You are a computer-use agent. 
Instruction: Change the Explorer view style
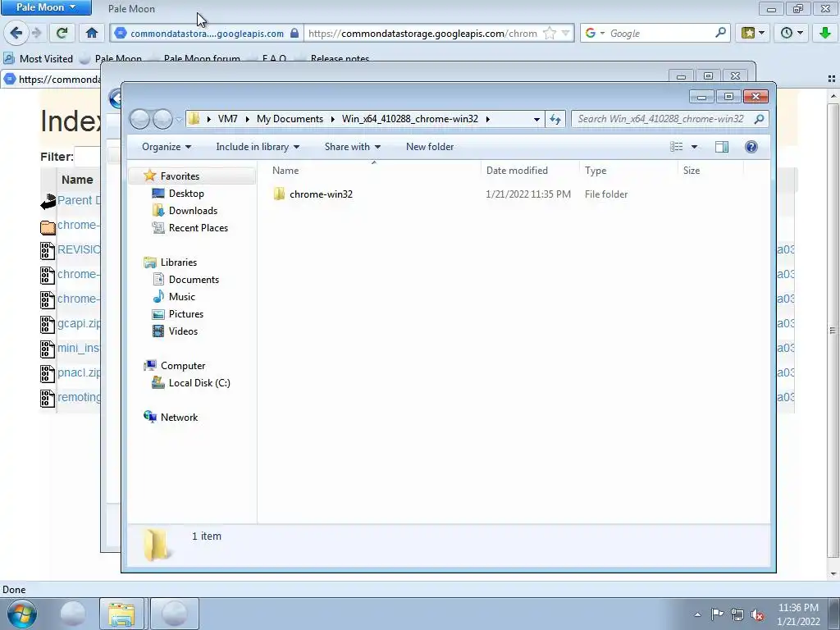pyautogui.click(x=677, y=147)
